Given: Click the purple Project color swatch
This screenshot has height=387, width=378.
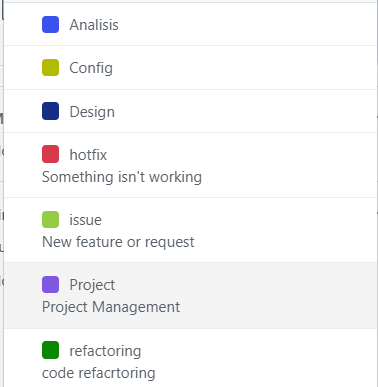Looking at the screenshot, I should coord(50,284).
